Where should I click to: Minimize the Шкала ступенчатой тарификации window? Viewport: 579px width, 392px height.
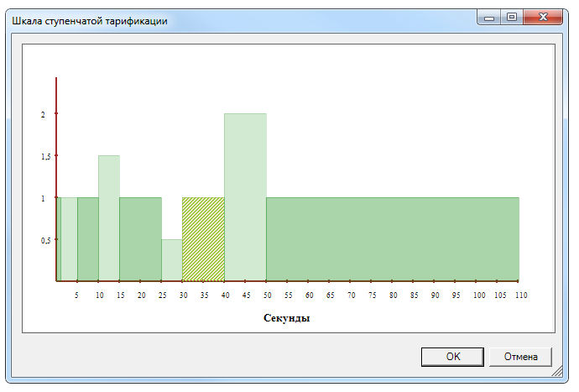(489, 17)
